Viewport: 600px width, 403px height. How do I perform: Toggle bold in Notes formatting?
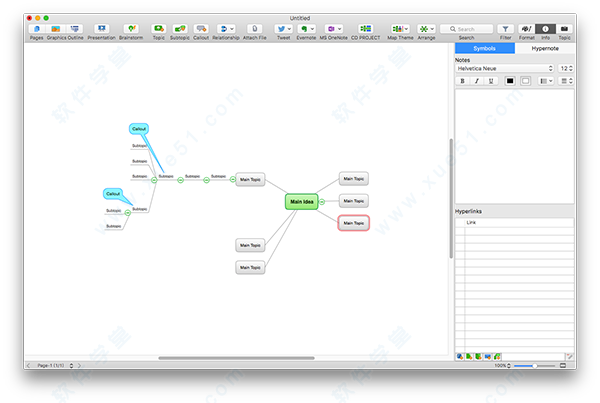tap(462, 81)
